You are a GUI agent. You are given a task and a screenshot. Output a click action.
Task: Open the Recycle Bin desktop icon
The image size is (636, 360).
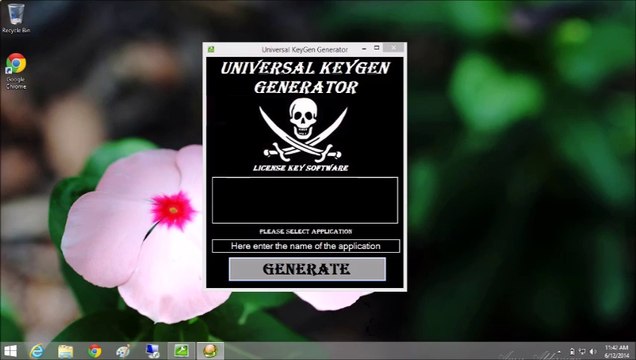16,18
